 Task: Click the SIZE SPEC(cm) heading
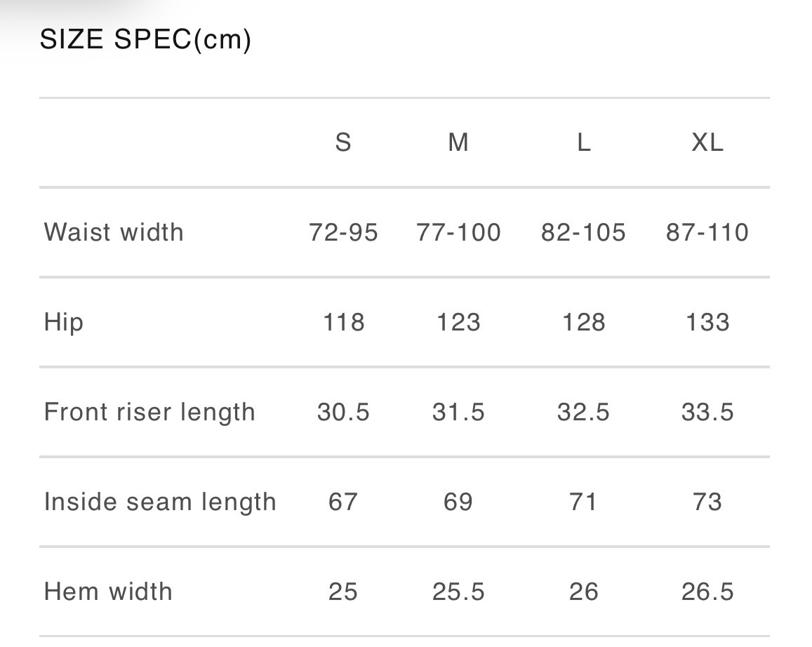click(x=145, y=40)
